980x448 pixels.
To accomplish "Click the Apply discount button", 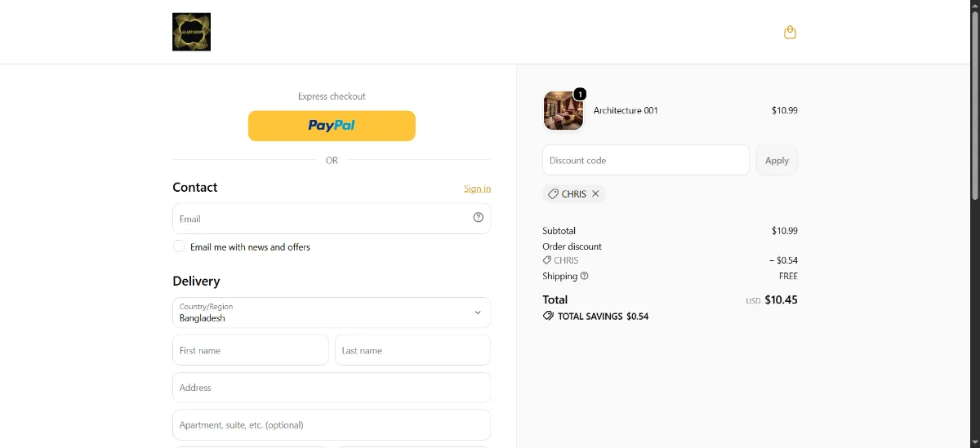I will 777,160.
